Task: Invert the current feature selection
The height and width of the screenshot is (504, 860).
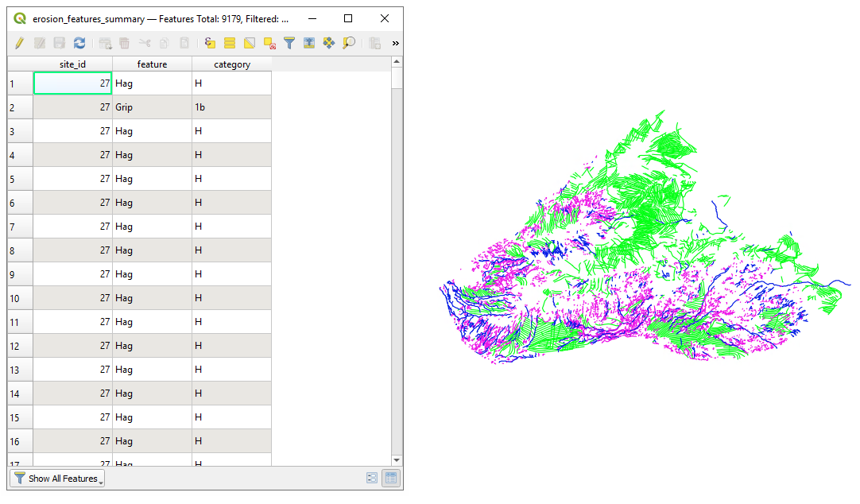Action: [x=249, y=43]
